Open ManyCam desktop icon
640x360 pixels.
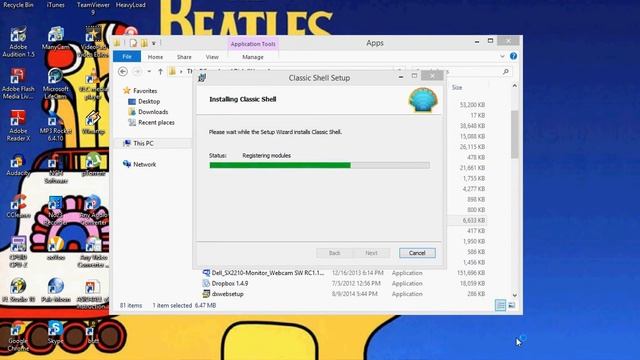[56, 38]
